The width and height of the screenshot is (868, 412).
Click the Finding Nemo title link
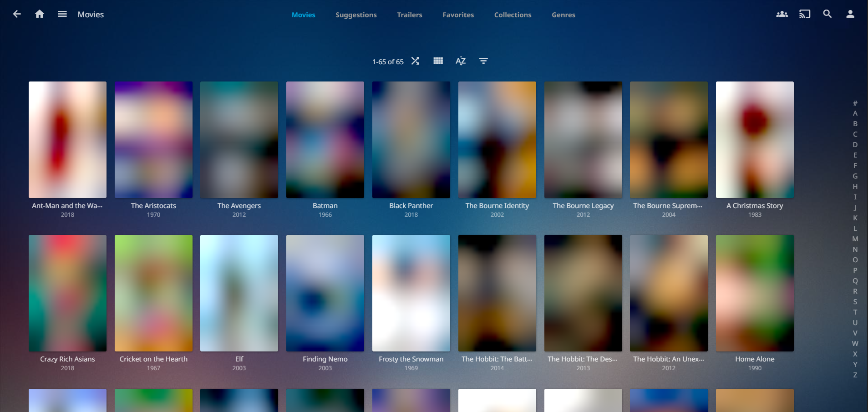pos(325,359)
